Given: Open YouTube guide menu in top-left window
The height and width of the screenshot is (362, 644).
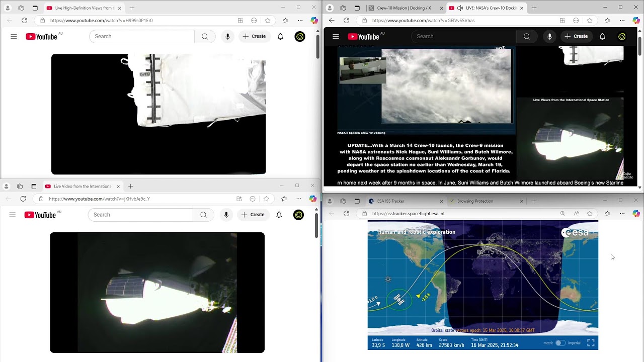Looking at the screenshot, I should click(14, 36).
